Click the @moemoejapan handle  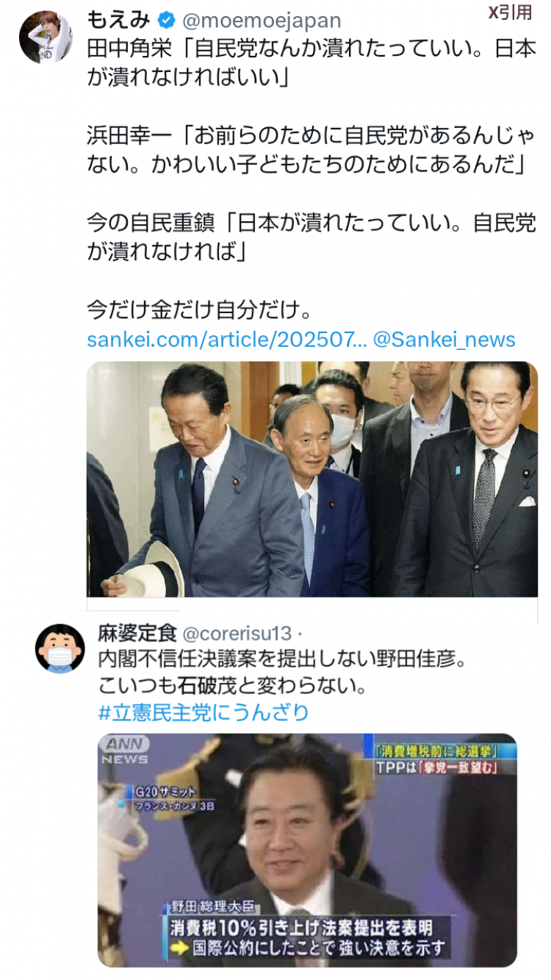tap(262, 20)
